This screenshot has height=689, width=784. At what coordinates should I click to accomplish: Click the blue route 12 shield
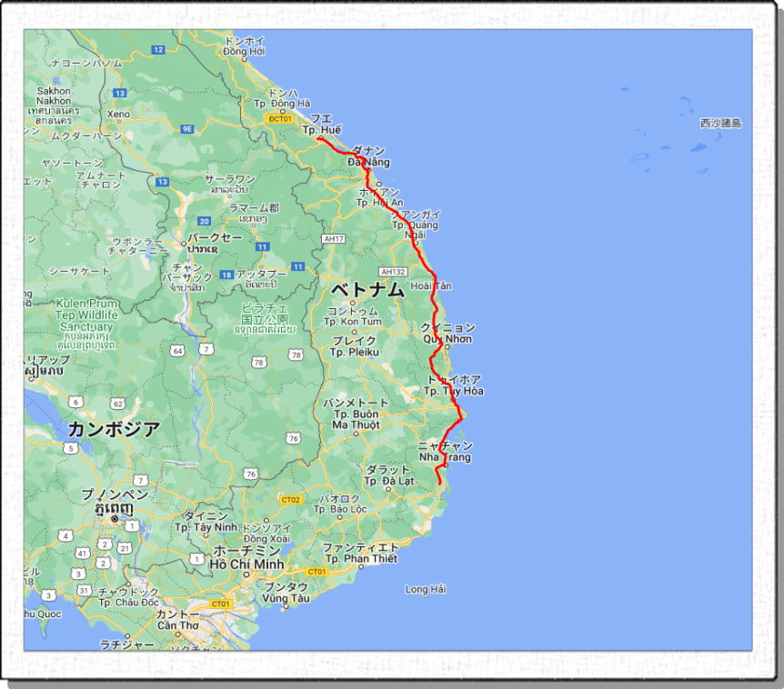click(158, 49)
